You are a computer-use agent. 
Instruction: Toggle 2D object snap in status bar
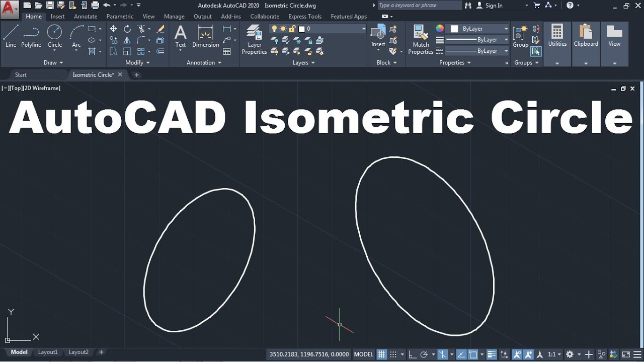473,354
